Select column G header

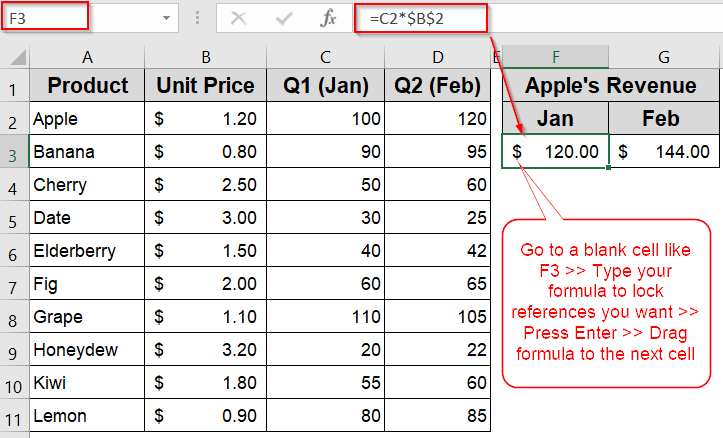point(664,57)
